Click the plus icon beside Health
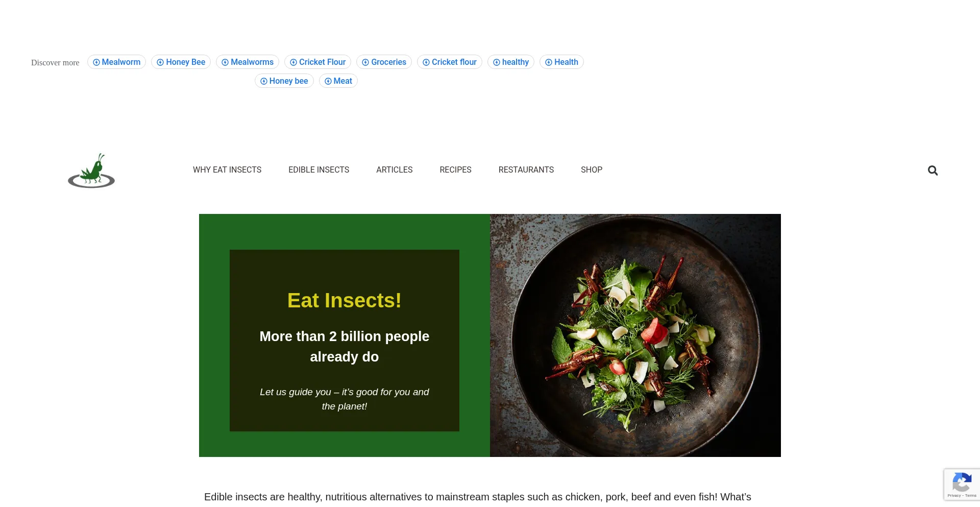Image resolution: width=980 pixels, height=507 pixels. click(x=549, y=62)
